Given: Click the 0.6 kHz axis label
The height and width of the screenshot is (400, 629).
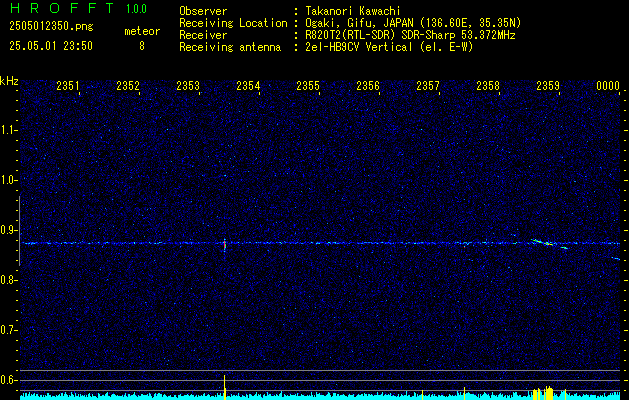Looking at the screenshot, I should (x=9, y=380).
